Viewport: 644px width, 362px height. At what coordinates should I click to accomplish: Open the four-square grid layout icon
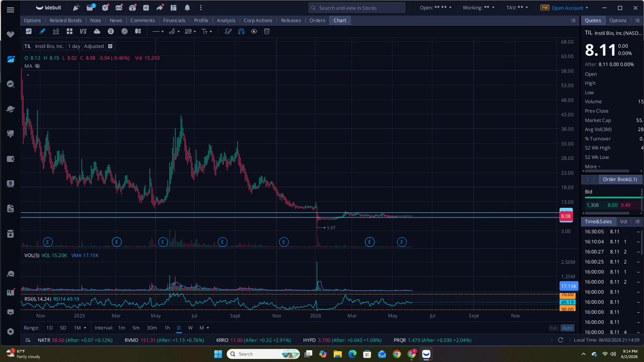pyautogui.click(x=70, y=32)
